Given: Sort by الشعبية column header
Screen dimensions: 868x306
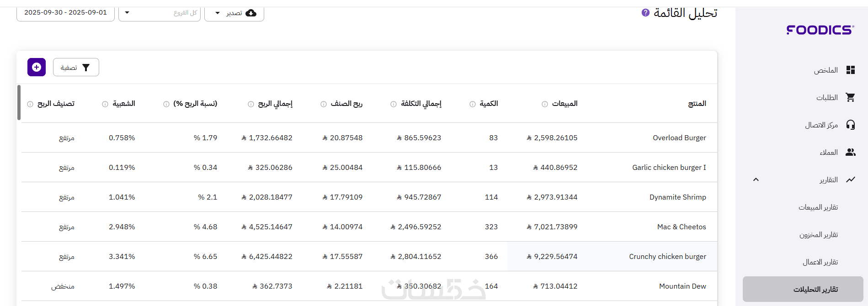Looking at the screenshot, I should pos(124,104).
